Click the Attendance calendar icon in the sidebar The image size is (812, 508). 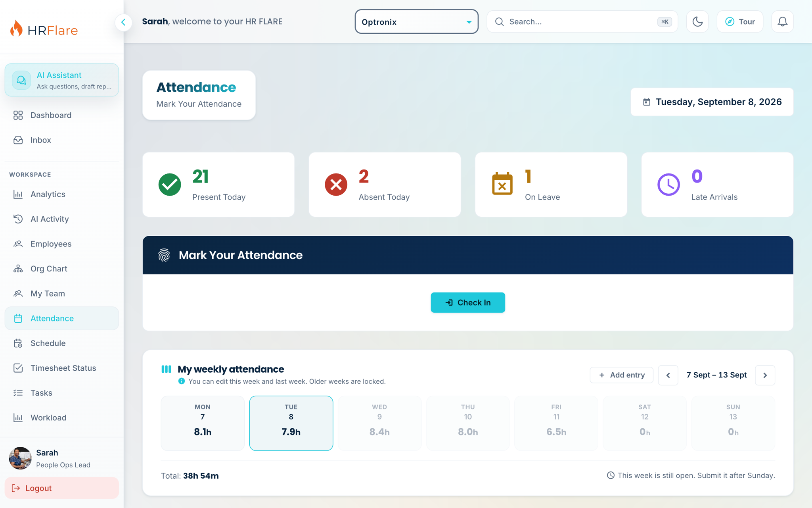(x=18, y=318)
